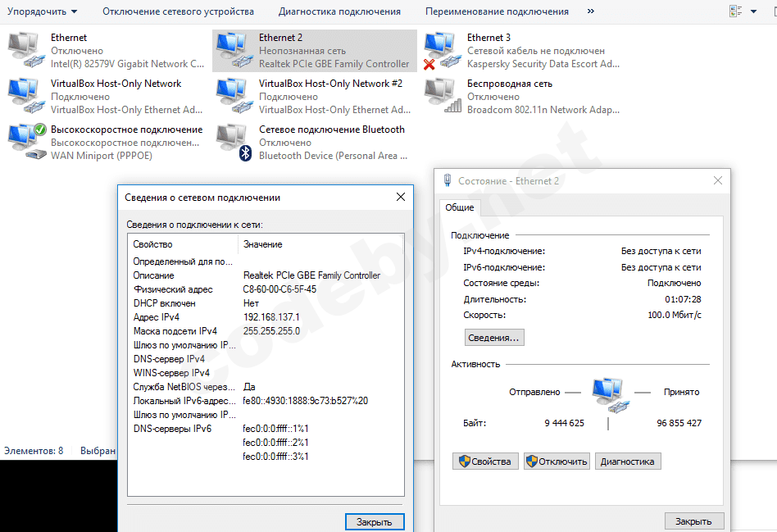
Task: Select the DNS-серверы IPv6 row
Action: 266,429
